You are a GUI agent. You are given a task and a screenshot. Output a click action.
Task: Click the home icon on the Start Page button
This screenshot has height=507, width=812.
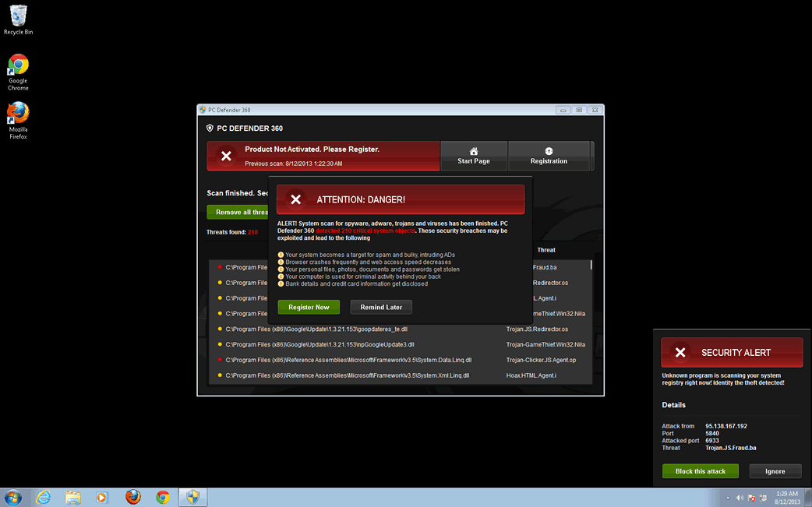pos(473,150)
